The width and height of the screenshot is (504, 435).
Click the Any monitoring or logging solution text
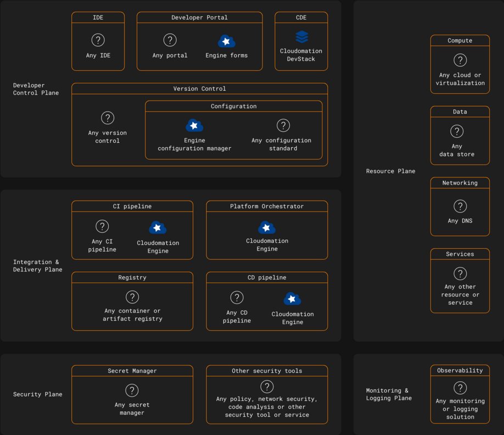[460, 409]
